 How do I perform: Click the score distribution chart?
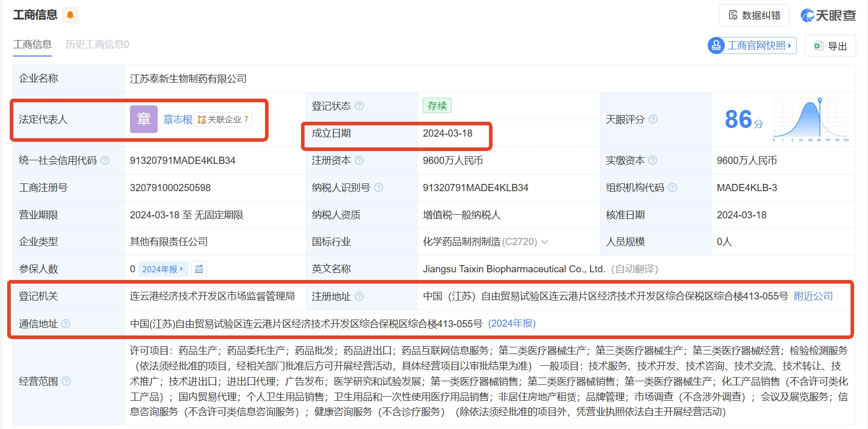click(x=811, y=120)
